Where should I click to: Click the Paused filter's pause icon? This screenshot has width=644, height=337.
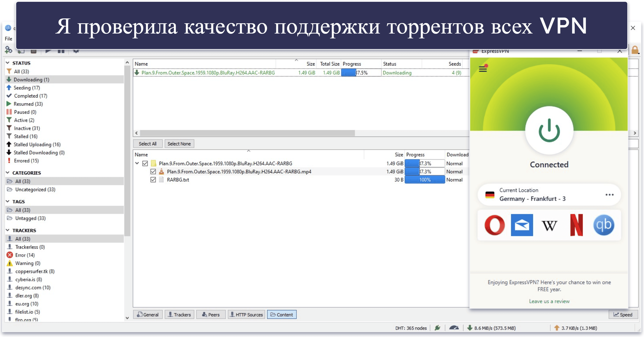click(x=9, y=112)
